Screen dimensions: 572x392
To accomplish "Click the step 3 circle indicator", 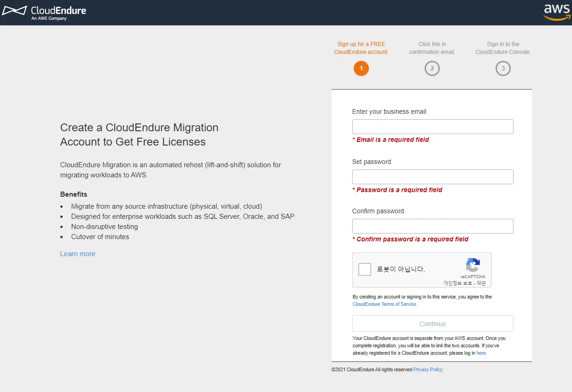I will 503,69.
